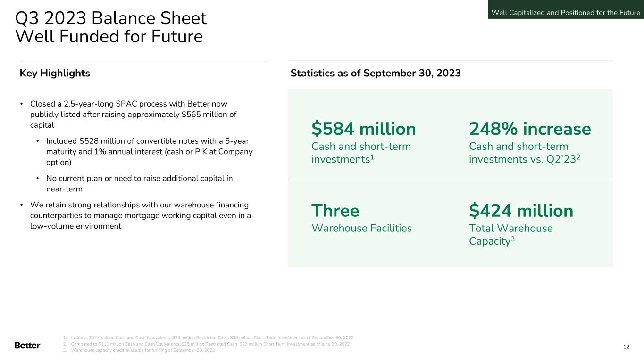Image resolution: width=644 pixels, height=362 pixels.
Task: Click 'Cash and short-term investments vs. Q2'23' caption
Action: point(524,153)
